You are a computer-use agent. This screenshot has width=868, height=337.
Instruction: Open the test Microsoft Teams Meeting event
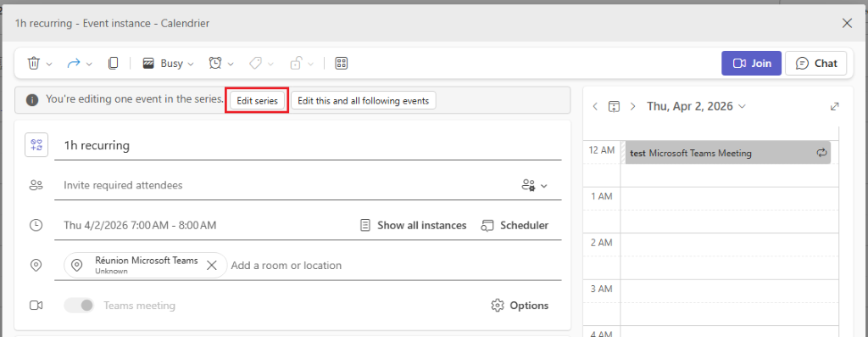click(x=727, y=153)
